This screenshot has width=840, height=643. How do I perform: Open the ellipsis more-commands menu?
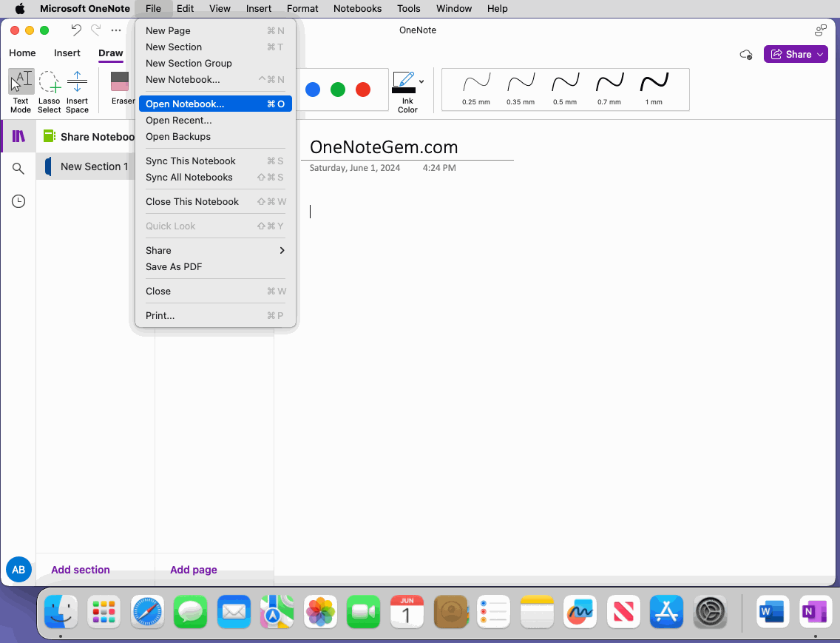115,30
